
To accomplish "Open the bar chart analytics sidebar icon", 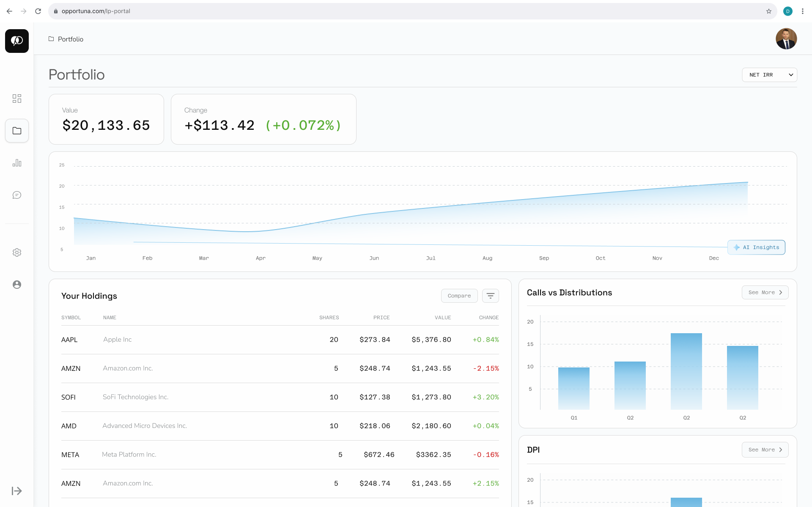I will pos(17,163).
